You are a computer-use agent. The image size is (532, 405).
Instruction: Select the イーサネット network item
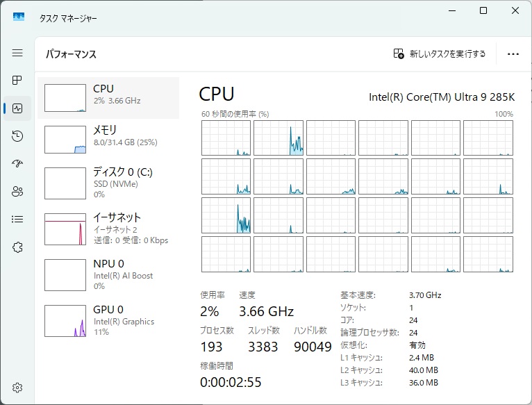pos(108,228)
